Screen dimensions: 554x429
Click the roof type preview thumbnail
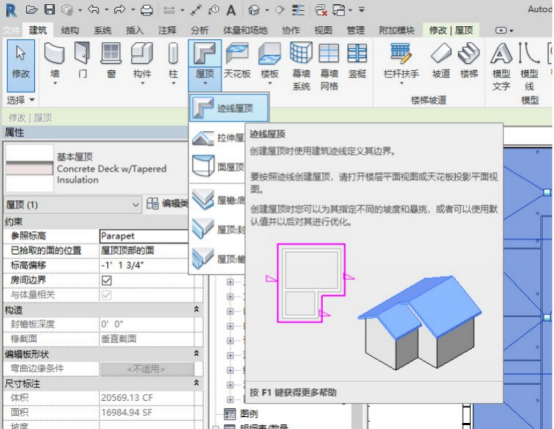click(x=30, y=168)
